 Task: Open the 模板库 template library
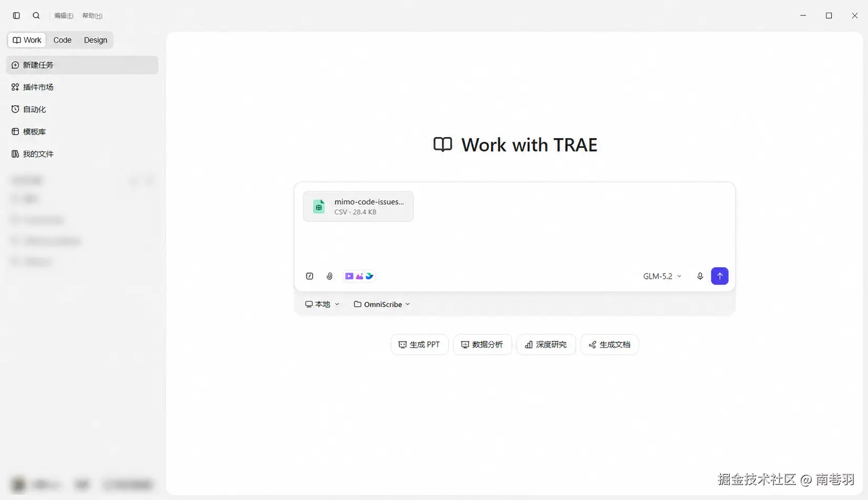[82, 132]
